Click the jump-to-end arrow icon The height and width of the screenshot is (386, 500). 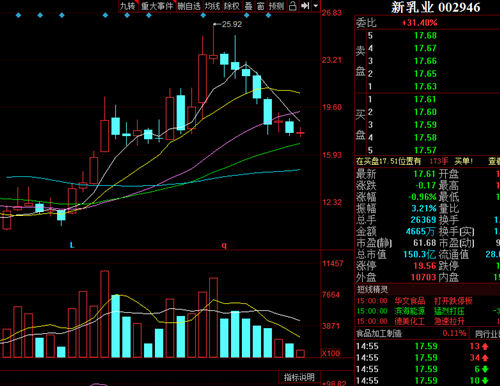(305, 6)
